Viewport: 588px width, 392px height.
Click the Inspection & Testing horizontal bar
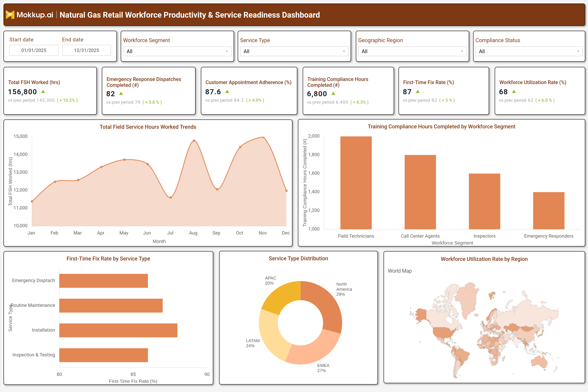[103, 355]
